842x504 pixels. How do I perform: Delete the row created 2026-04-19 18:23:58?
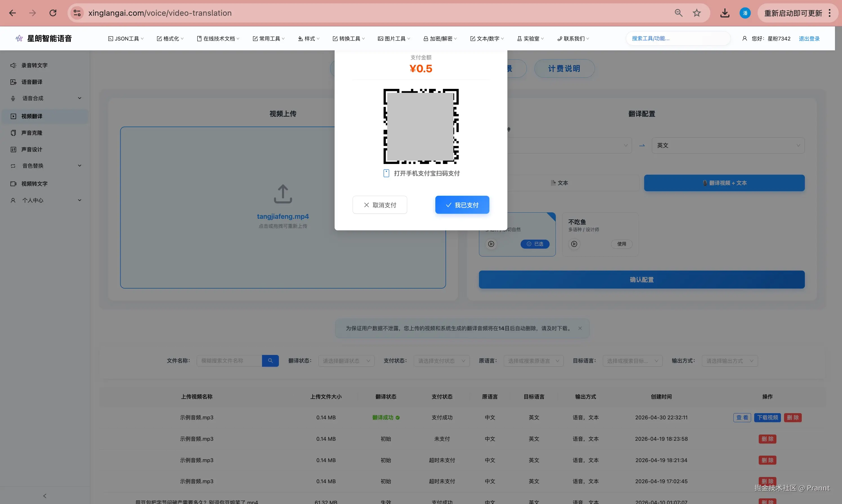pyautogui.click(x=767, y=439)
